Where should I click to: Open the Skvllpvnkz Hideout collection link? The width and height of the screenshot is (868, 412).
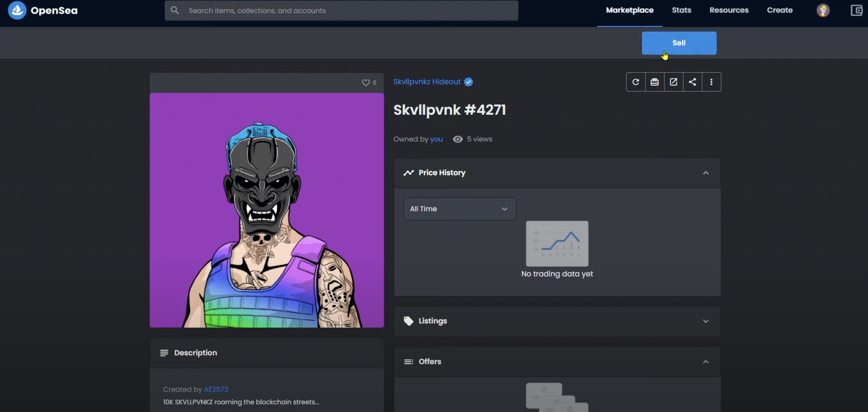[427, 82]
